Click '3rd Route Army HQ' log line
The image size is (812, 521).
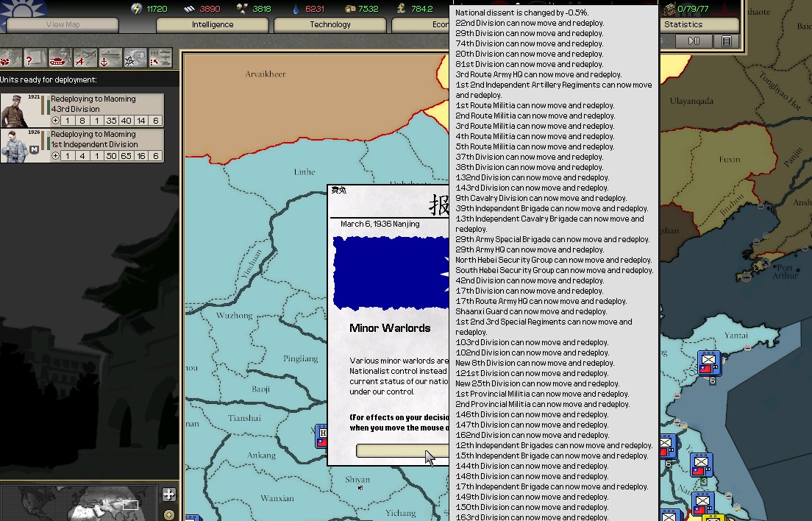coord(538,74)
